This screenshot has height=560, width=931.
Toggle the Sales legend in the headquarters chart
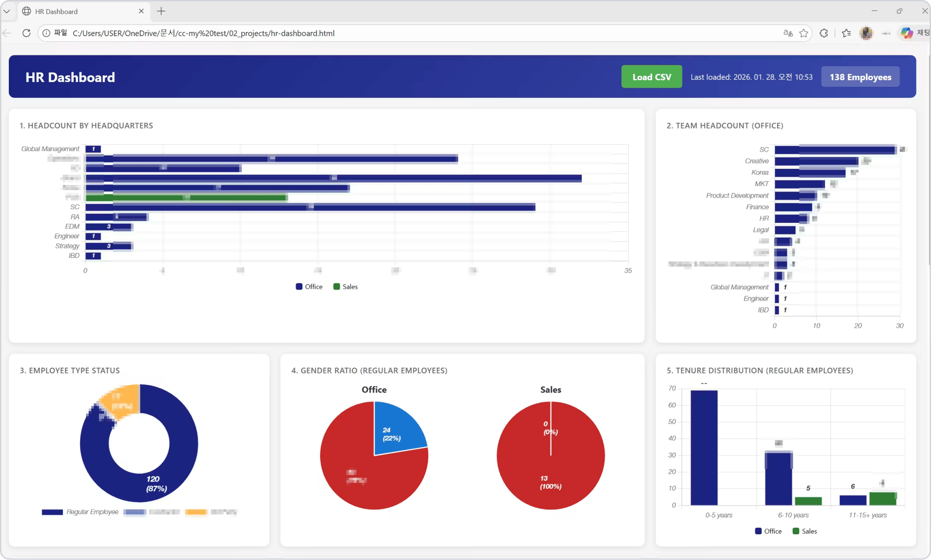click(x=345, y=287)
